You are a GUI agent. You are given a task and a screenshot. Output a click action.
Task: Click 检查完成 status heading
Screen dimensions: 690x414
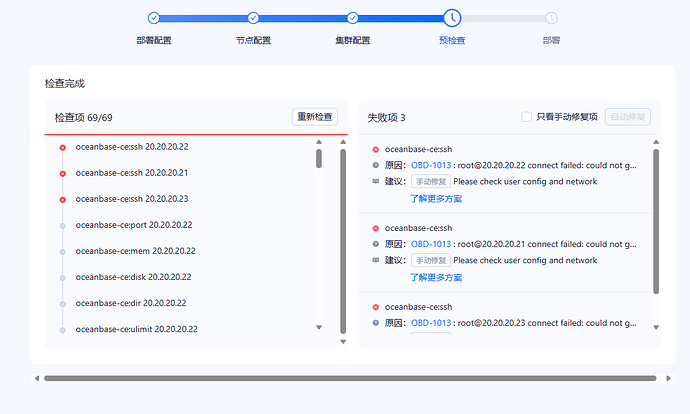[65, 84]
